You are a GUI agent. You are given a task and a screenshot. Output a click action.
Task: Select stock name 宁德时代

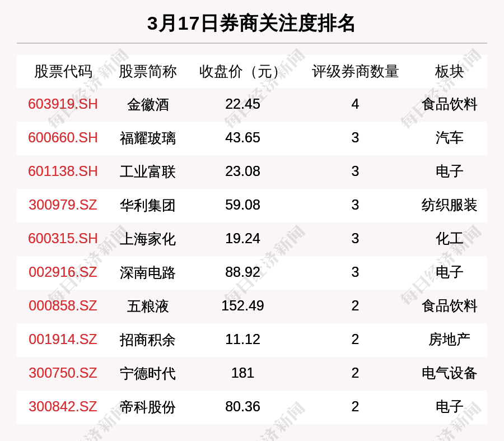(147, 373)
